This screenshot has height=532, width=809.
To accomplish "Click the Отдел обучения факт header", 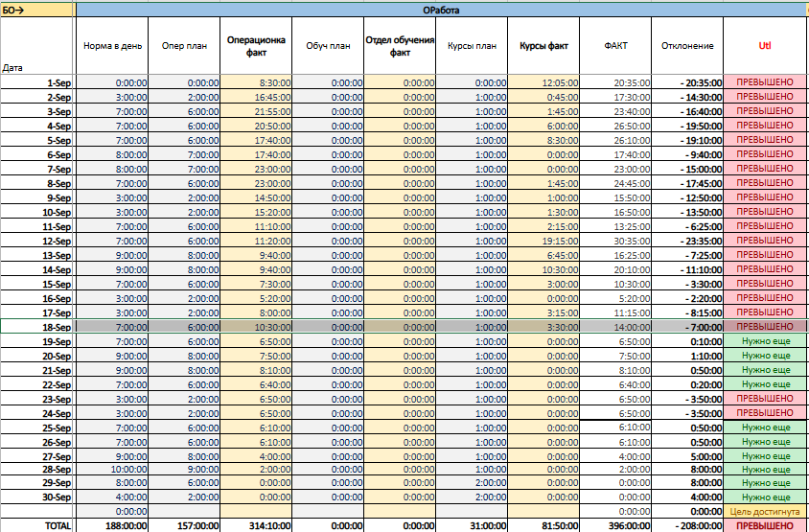I will [x=400, y=46].
